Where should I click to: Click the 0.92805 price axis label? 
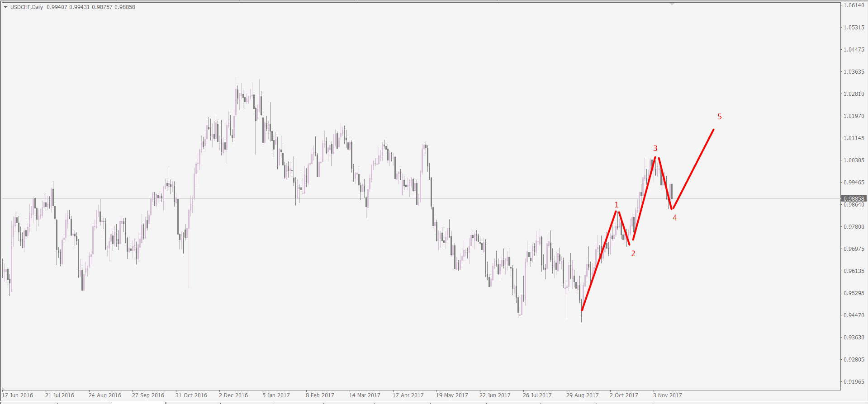tap(854, 360)
